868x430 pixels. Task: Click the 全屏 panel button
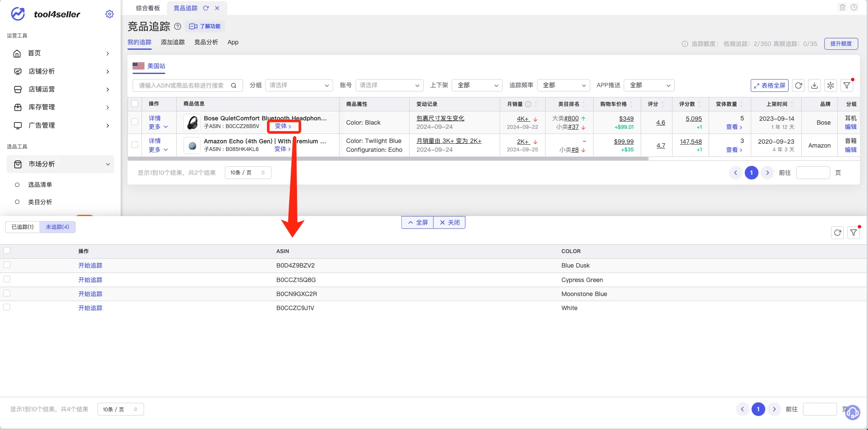click(x=418, y=222)
